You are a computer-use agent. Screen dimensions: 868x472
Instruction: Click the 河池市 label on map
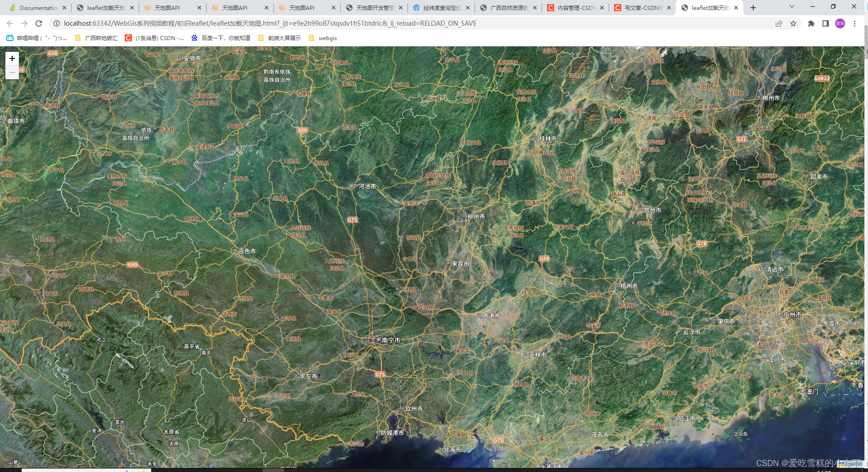[x=367, y=186]
